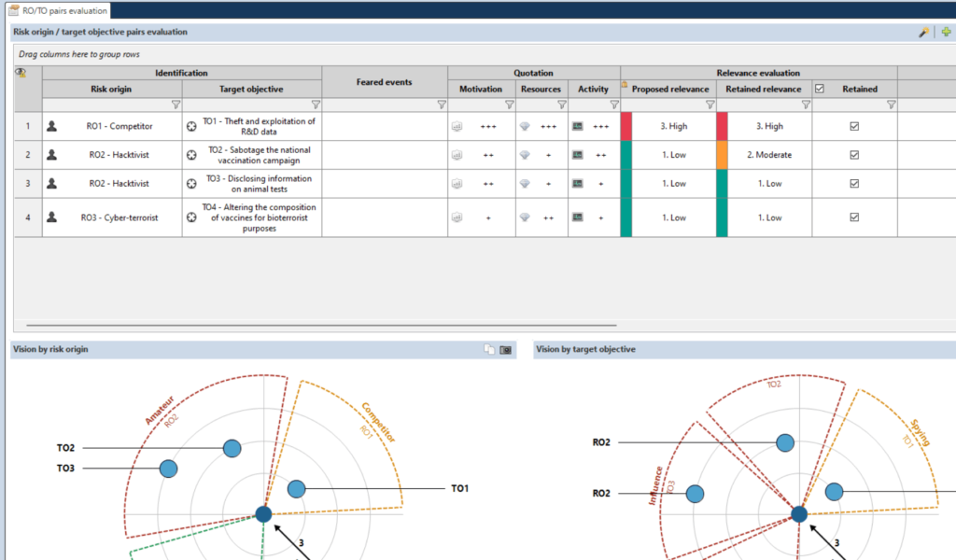Open the Risk origin column filter
This screenshot has width=956, height=560.
pyautogui.click(x=174, y=105)
